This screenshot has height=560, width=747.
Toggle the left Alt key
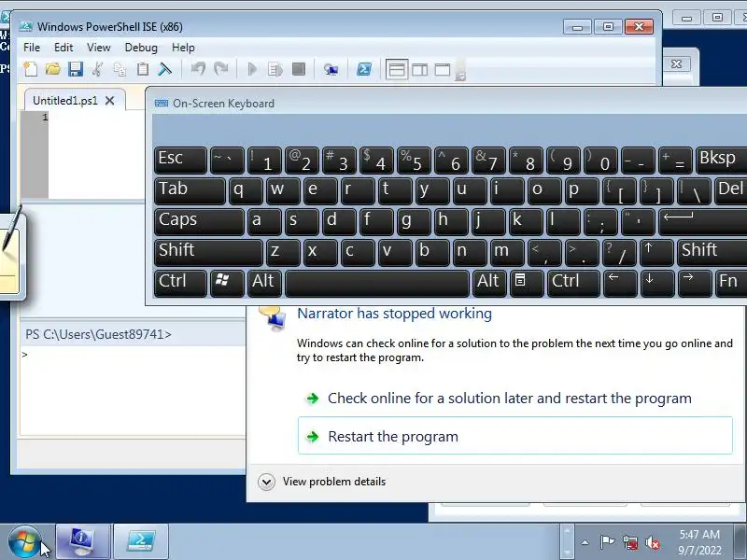pyautogui.click(x=264, y=284)
